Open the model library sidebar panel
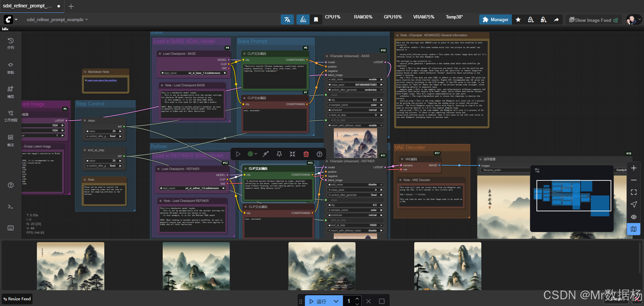 11,92
